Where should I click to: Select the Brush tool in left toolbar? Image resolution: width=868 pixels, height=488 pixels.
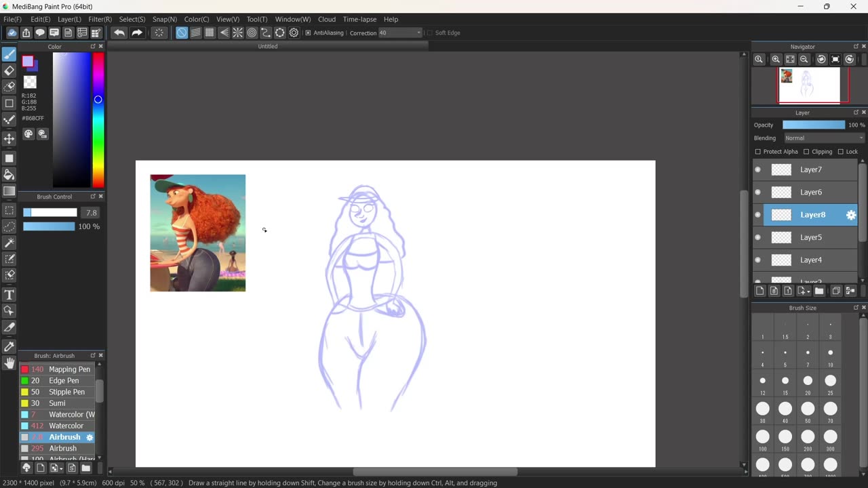pyautogui.click(x=9, y=54)
